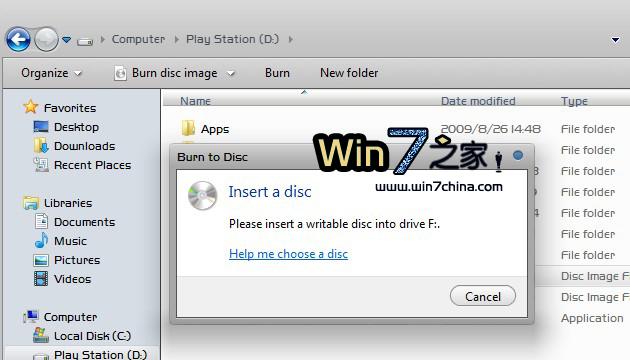
Task: Click the greyed Forward navigation button
Action: tap(46, 39)
